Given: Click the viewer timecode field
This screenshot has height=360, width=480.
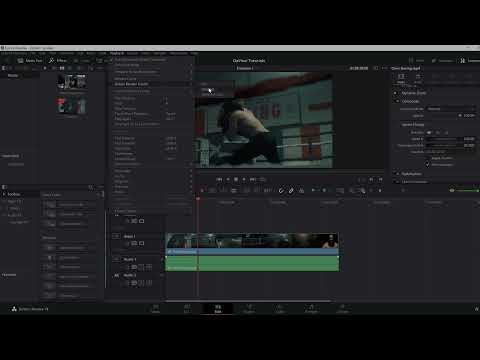Looking at the screenshot, I should click(x=359, y=68).
